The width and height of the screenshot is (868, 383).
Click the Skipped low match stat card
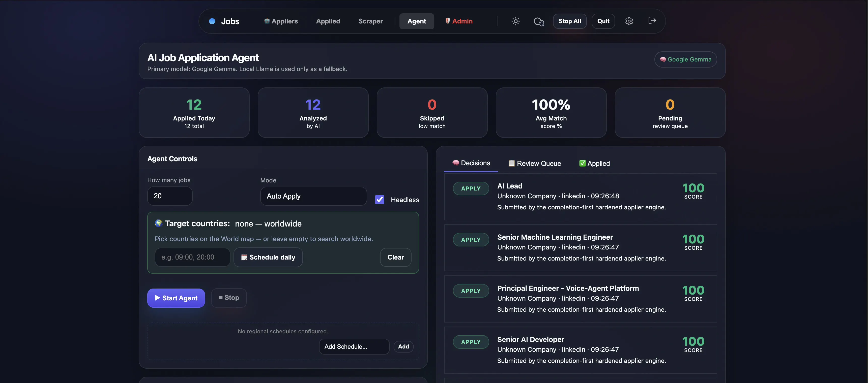tap(432, 113)
